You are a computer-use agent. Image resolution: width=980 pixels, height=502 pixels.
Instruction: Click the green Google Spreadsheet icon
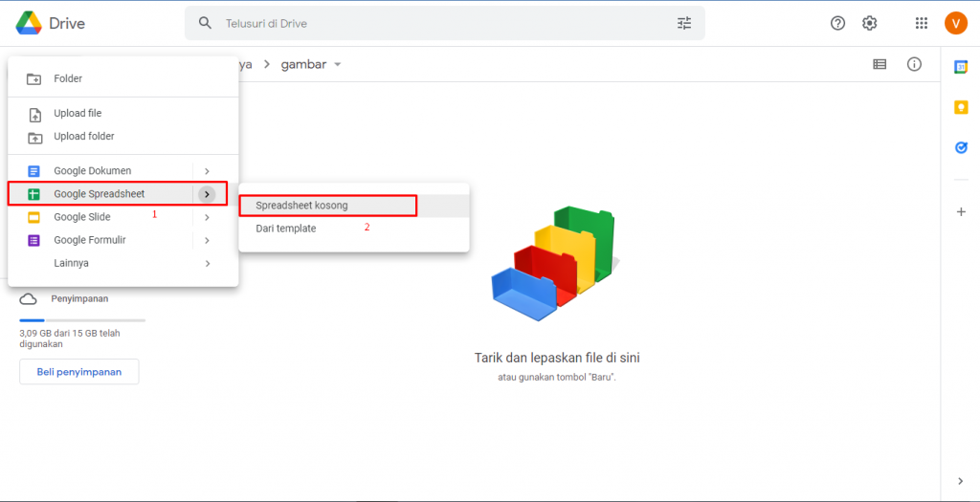click(33, 194)
